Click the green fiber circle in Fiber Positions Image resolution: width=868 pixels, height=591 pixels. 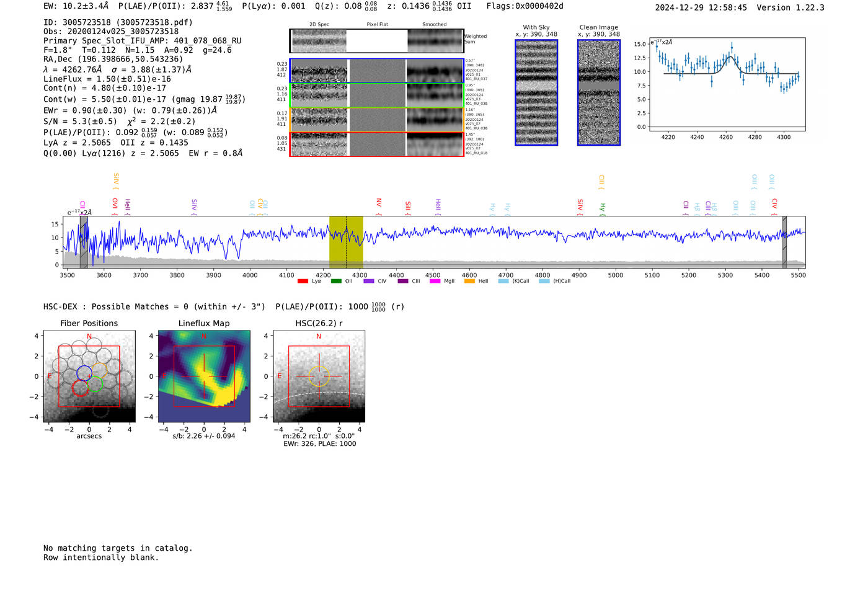coord(95,385)
